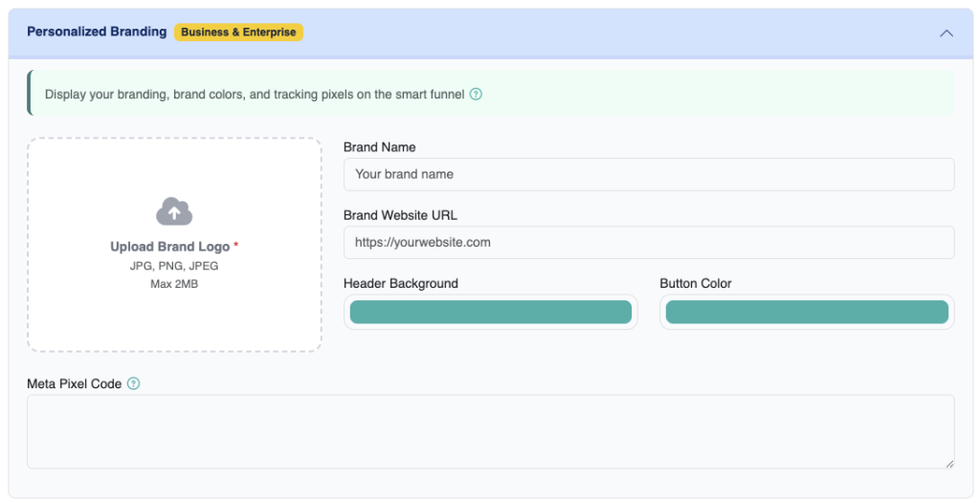Click the Brand Name label
This screenshot has height=503, width=980.
click(x=379, y=147)
